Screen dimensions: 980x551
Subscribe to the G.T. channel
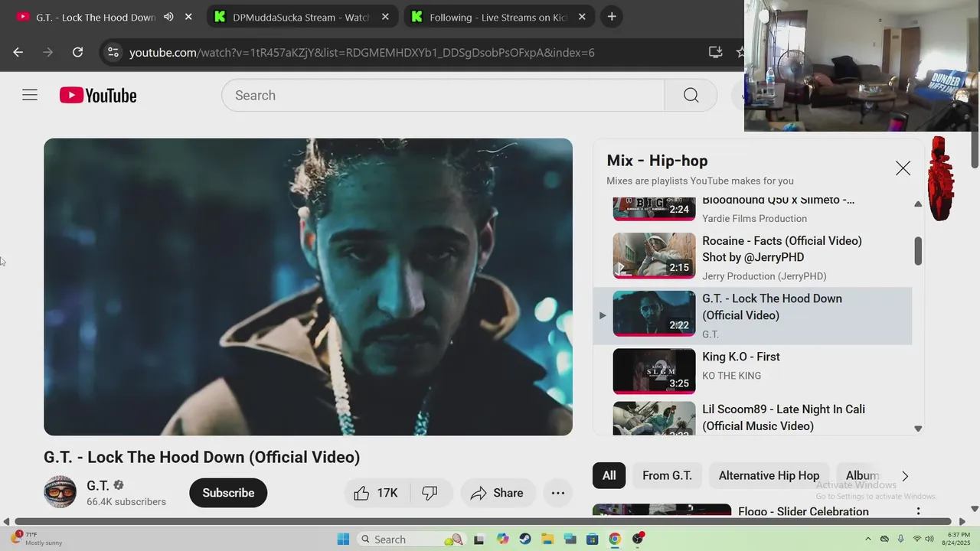coord(228,493)
